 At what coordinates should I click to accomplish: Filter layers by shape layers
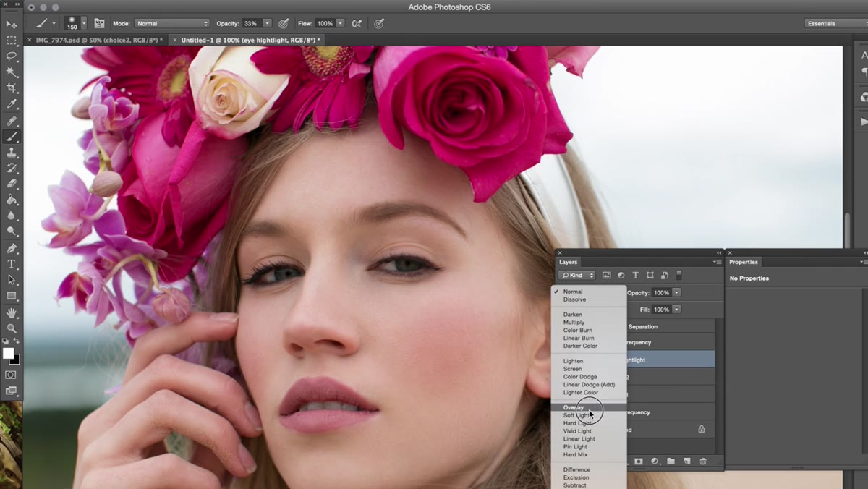[x=650, y=275]
